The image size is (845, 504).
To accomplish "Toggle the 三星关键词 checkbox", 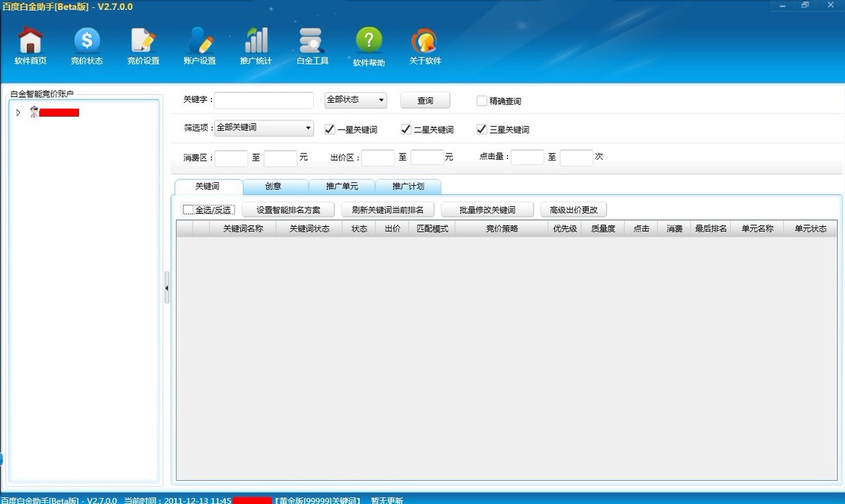I will coord(482,129).
